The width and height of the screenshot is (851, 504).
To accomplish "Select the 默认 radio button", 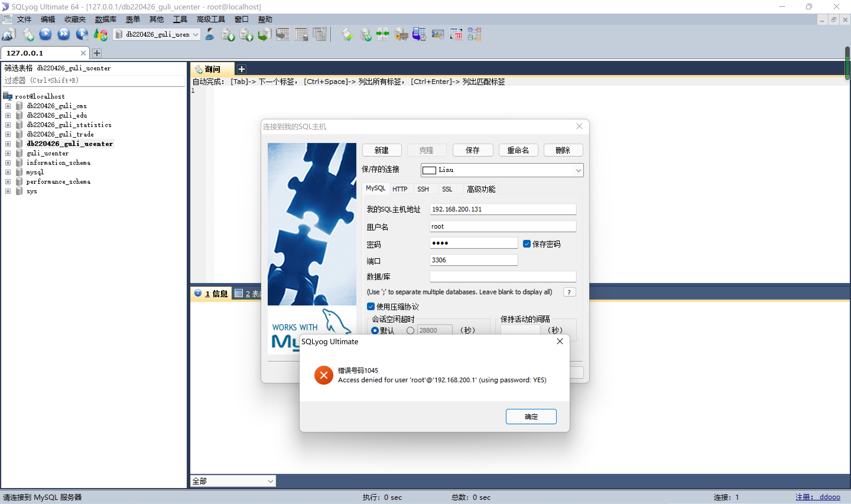I will click(375, 330).
